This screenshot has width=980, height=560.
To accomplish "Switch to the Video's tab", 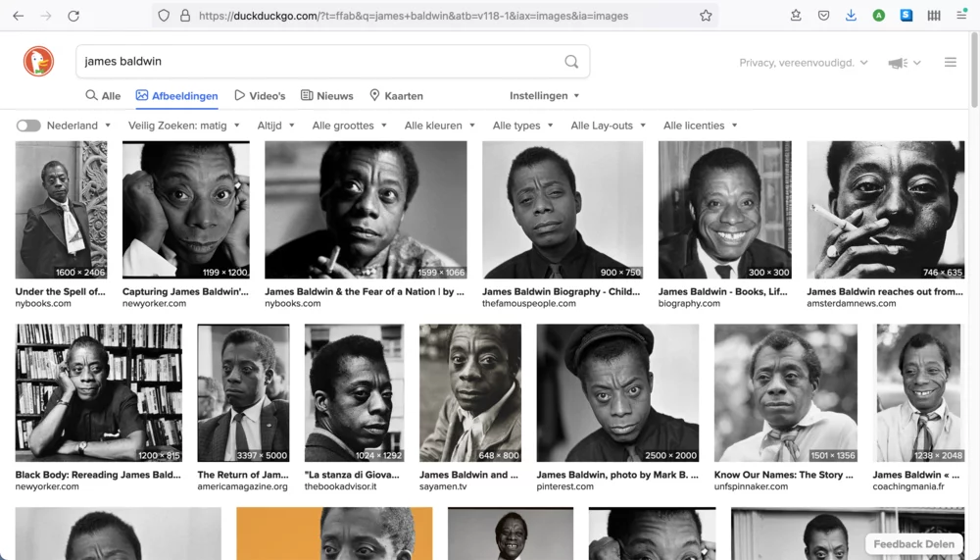I will pos(260,96).
